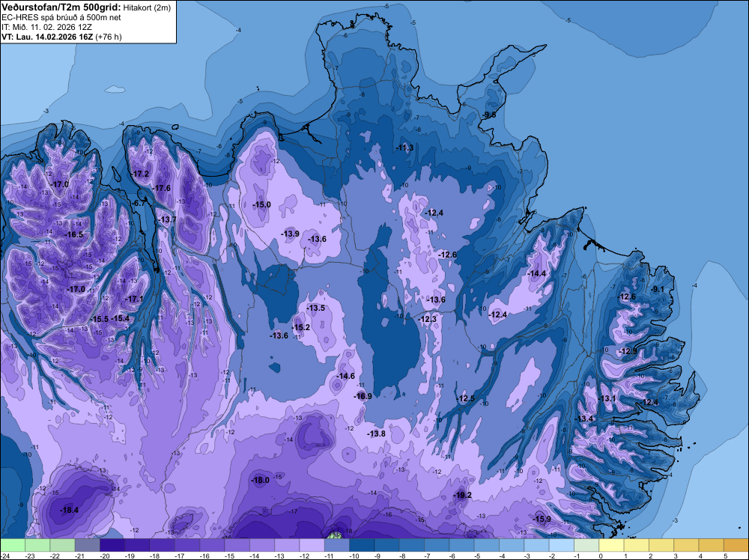Viewport: 749px width, 560px height.
Task: Click the -13.9 temperature label
Action: [x=291, y=234]
